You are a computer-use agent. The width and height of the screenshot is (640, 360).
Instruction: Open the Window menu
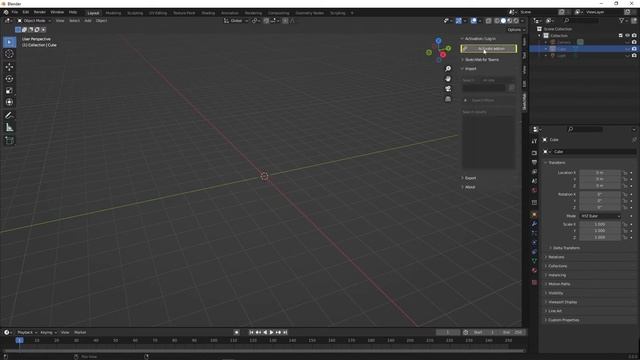pyautogui.click(x=57, y=12)
